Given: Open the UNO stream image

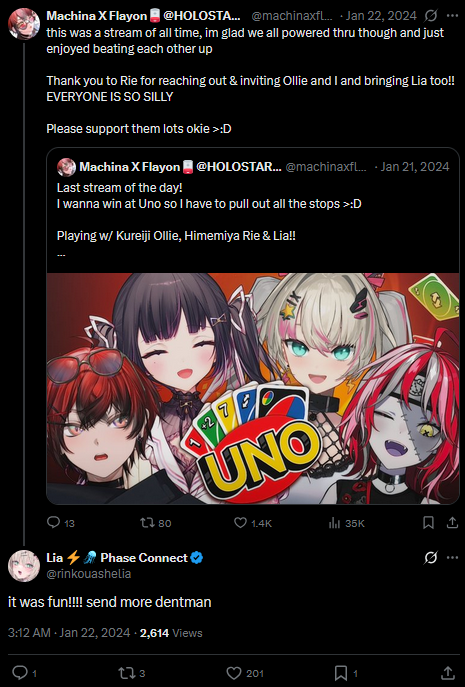Looking at the screenshot, I should coord(253,388).
